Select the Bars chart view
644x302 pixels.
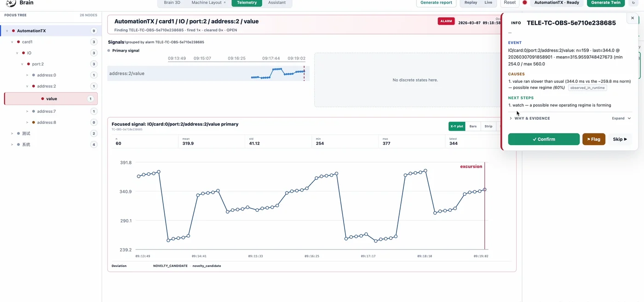[x=473, y=126]
